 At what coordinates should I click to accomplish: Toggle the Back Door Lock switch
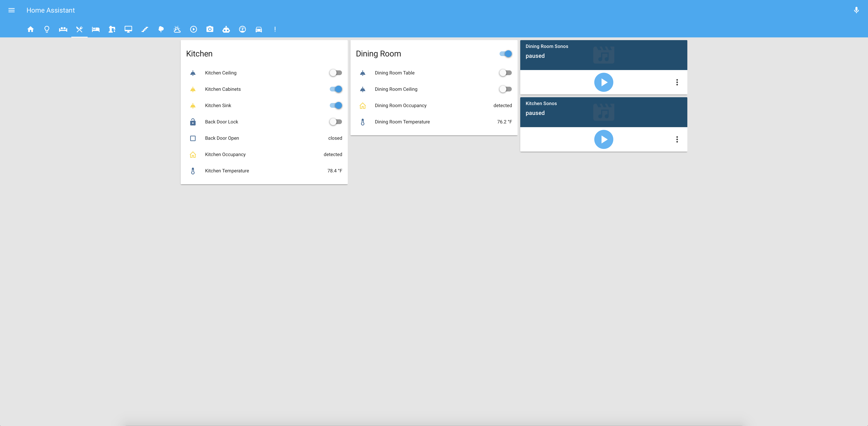(x=336, y=122)
